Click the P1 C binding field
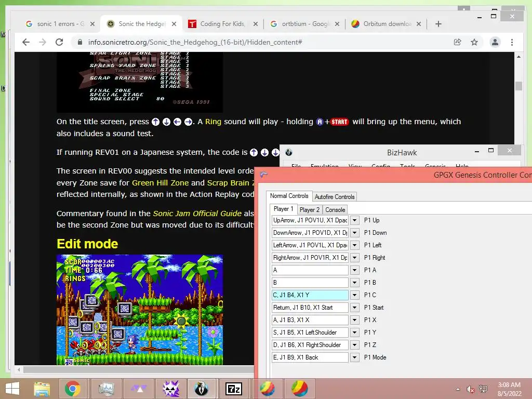The width and height of the screenshot is (532, 399). (310, 295)
